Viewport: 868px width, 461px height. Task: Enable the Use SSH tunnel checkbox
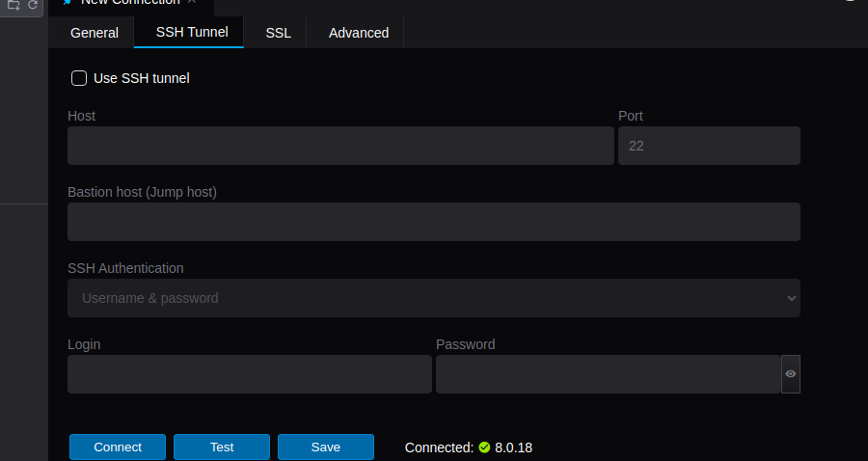[x=79, y=78]
